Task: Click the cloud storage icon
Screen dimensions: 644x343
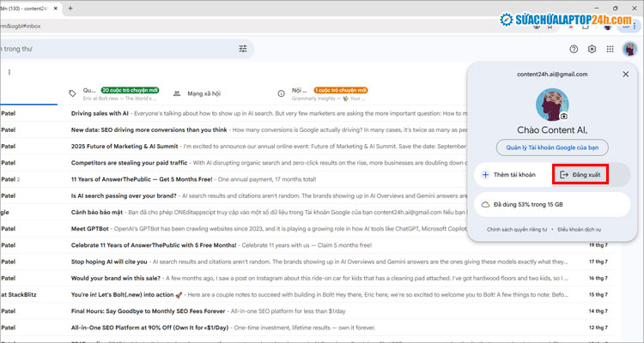Action: [485, 204]
